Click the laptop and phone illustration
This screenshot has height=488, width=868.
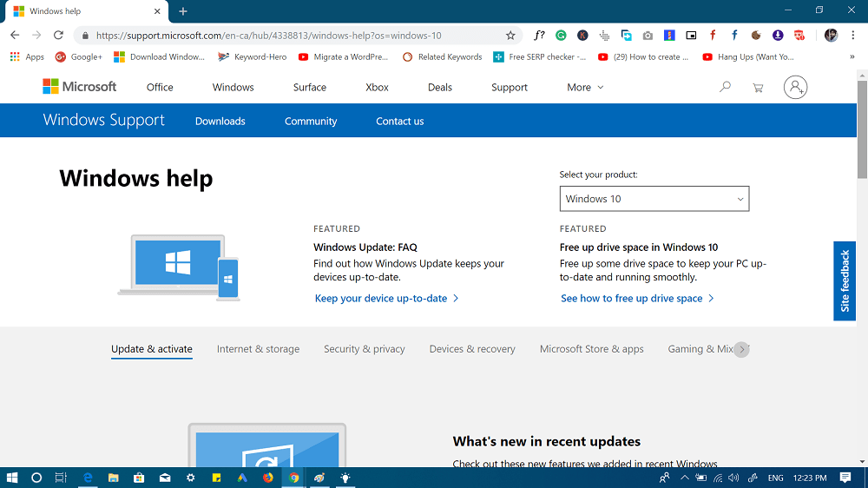click(178, 267)
